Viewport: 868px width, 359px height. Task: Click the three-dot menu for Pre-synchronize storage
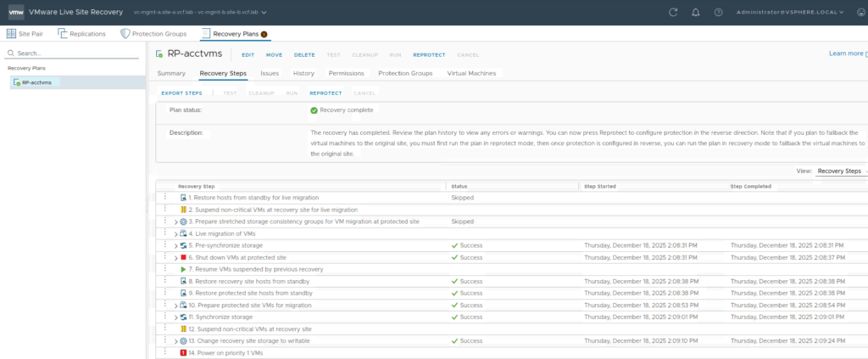165,245
